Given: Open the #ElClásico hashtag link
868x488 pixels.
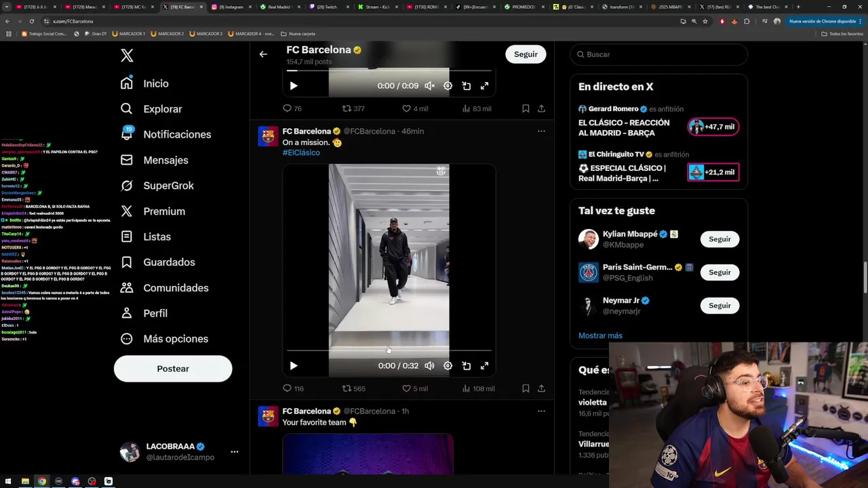Looking at the screenshot, I should pos(301,152).
